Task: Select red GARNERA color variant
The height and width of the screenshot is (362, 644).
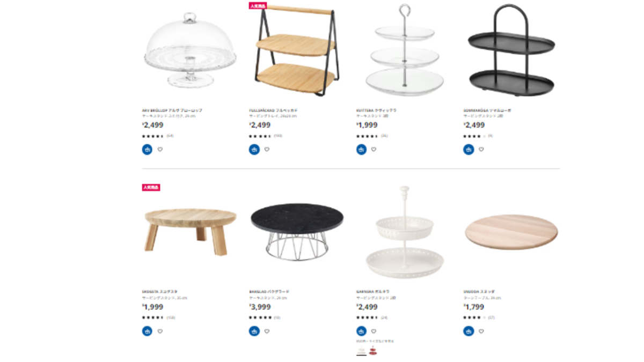Action: point(373,352)
